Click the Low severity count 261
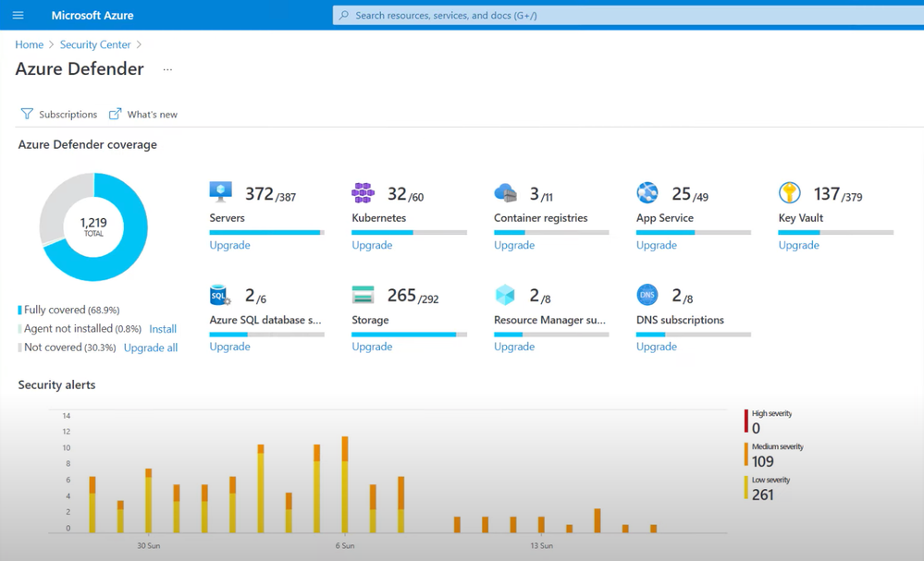 (x=762, y=494)
